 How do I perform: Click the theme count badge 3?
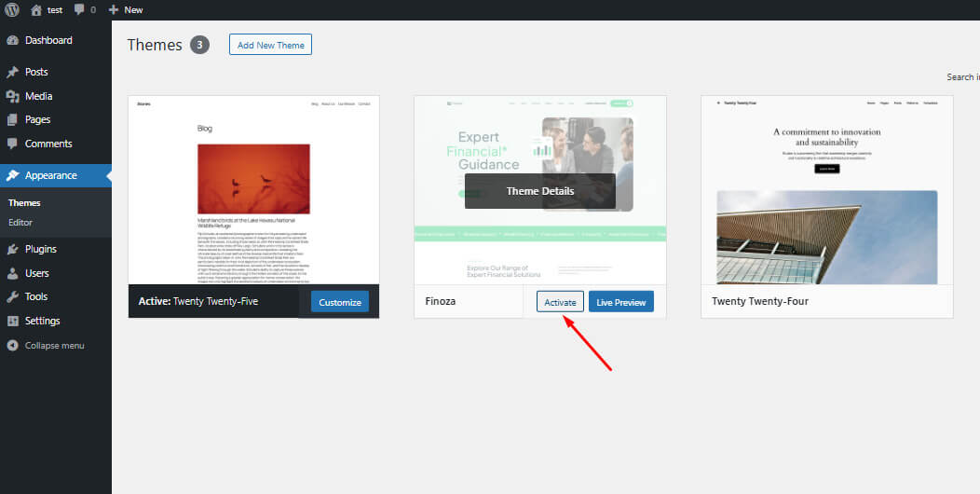199,45
